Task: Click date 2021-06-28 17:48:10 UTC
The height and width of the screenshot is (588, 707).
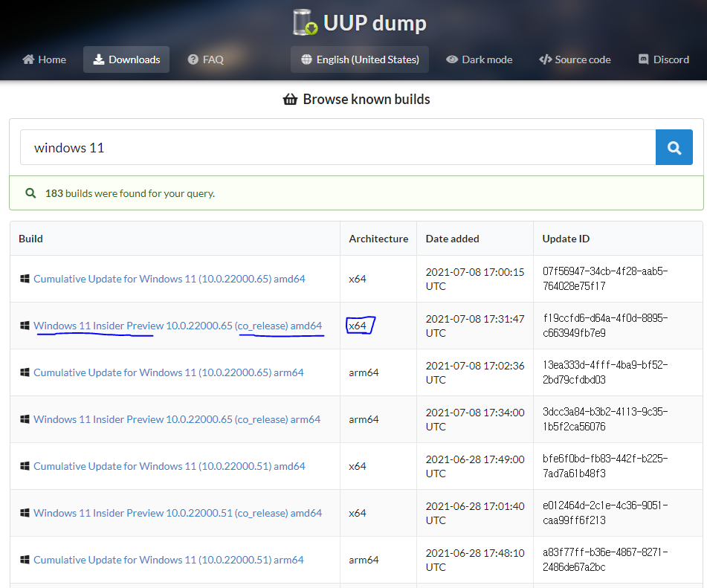Action: 475,560
